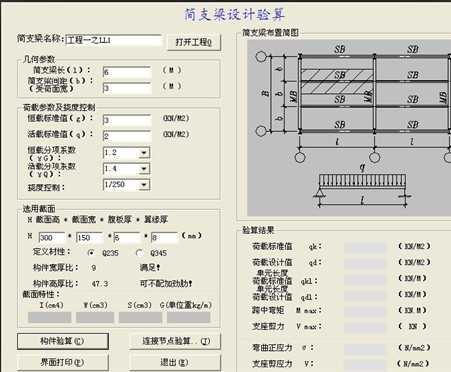Screen dimensions: 451x372
Task: Click the 退出 button
Action: click(175, 362)
